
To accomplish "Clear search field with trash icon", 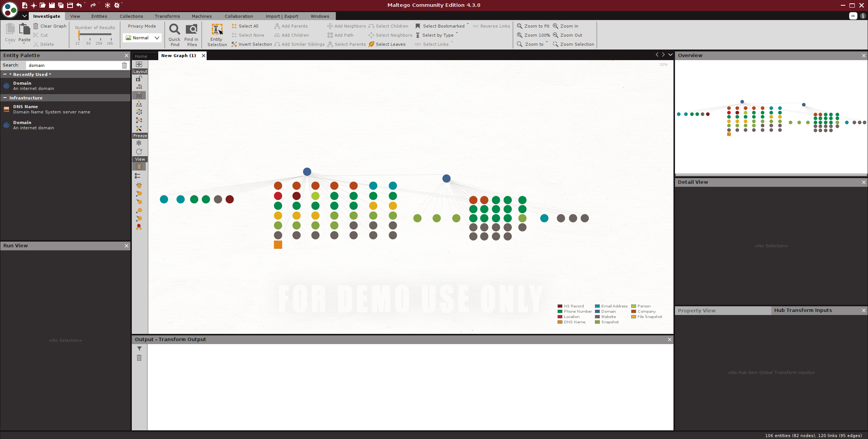I will coord(124,65).
